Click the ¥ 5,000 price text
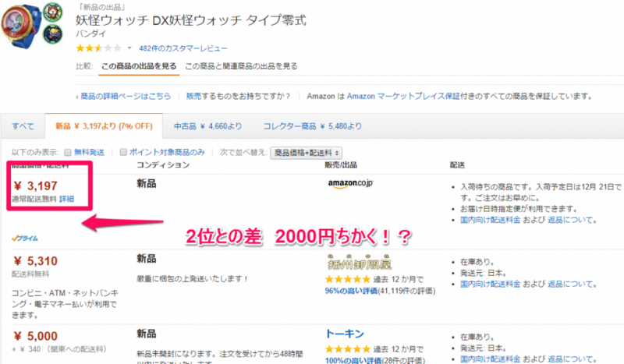 [x=35, y=336]
